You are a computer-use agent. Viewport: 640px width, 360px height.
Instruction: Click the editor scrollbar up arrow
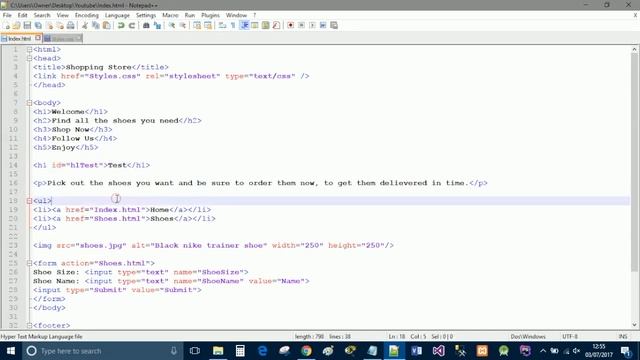click(x=634, y=49)
